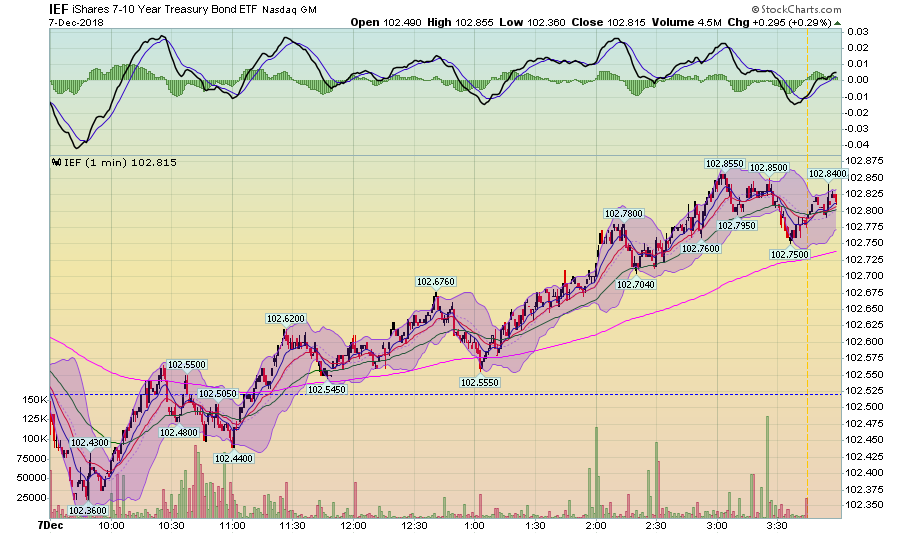Click the 102.7800 price label
This screenshot has width=900, height=534.
click(623, 214)
